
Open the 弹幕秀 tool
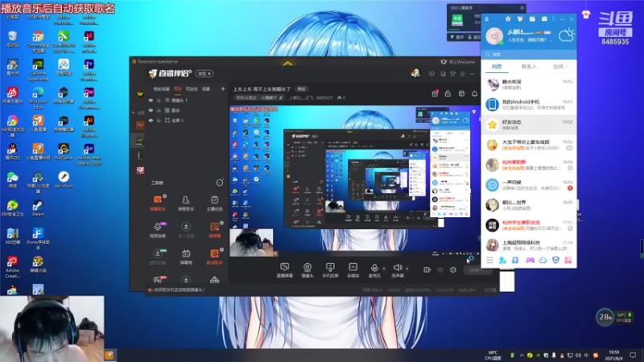tap(186, 257)
